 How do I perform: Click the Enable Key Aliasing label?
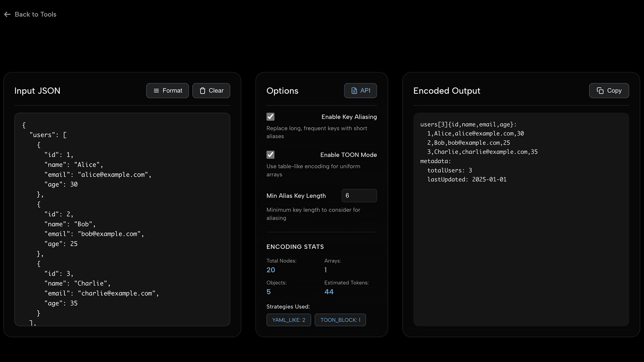coord(349,117)
